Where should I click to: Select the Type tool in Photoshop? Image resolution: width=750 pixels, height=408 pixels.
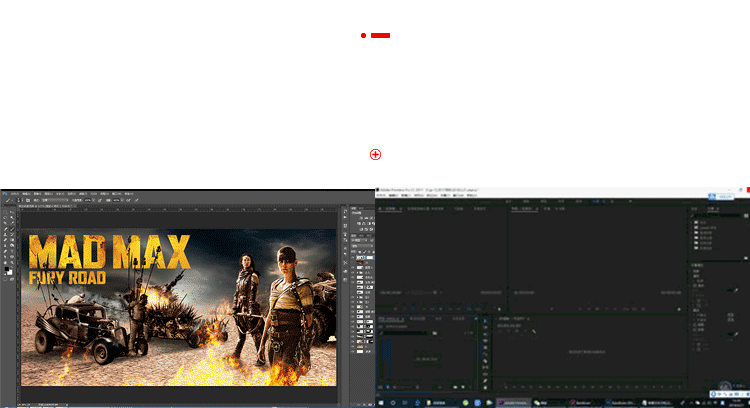tap(12, 251)
